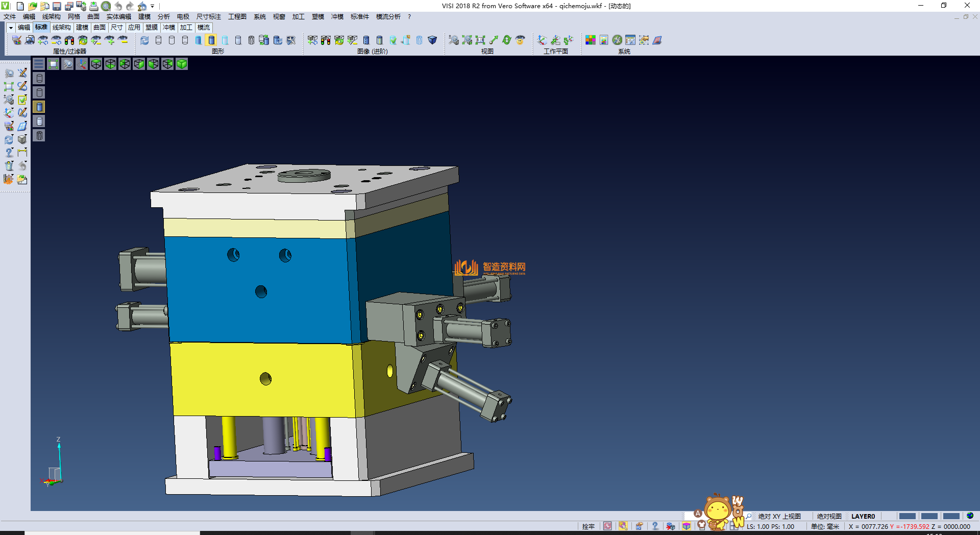Screen dimensions: 980x535
Task: Switch to the 建模 toolbar tab
Action: [82, 28]
